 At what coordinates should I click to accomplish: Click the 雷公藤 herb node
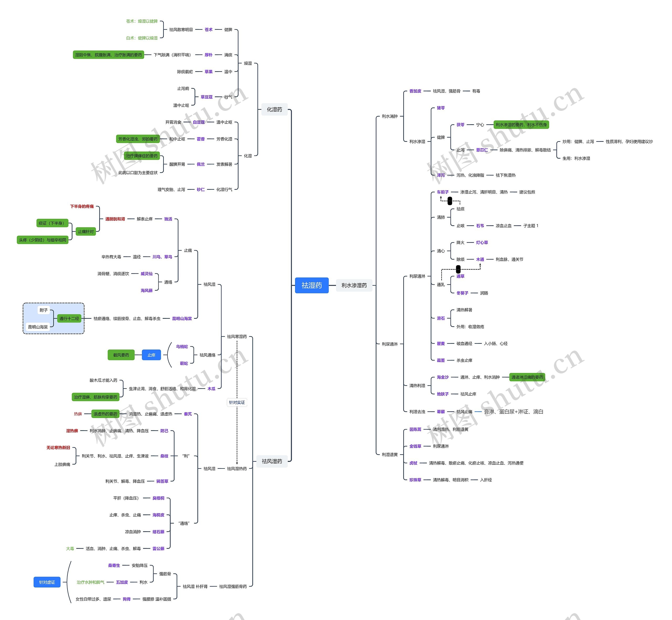click(158, 549)
